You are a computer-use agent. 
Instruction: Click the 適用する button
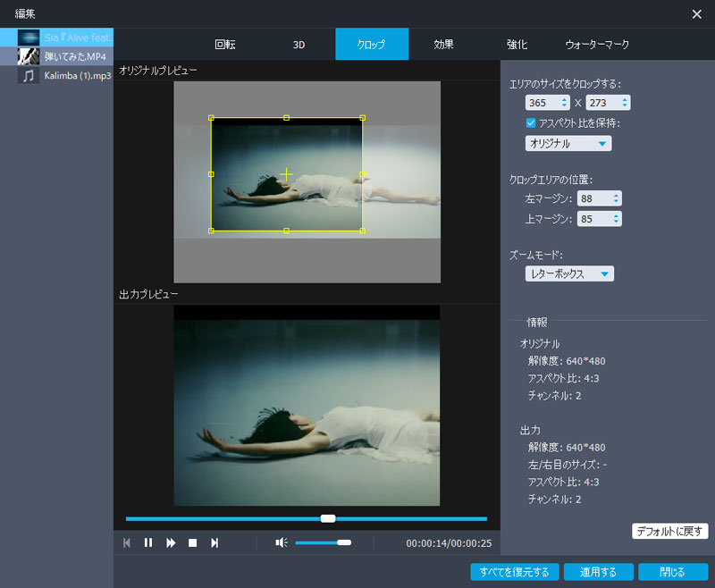pyautogui.click(x=598, y=572)
